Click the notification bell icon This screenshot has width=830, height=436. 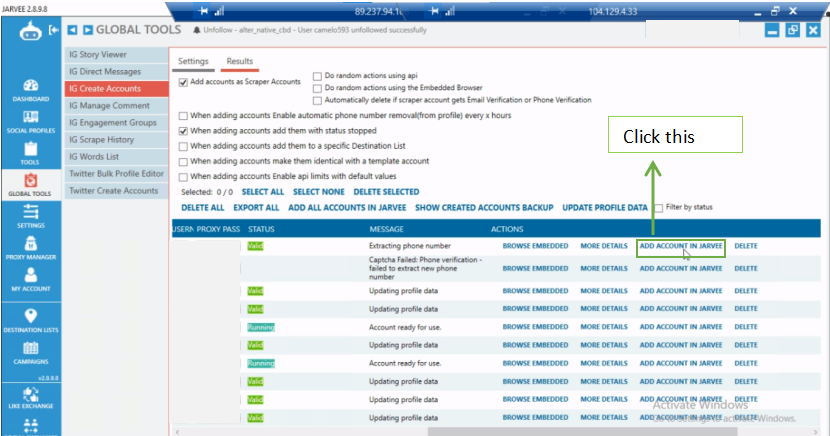(x=196, y=30)
